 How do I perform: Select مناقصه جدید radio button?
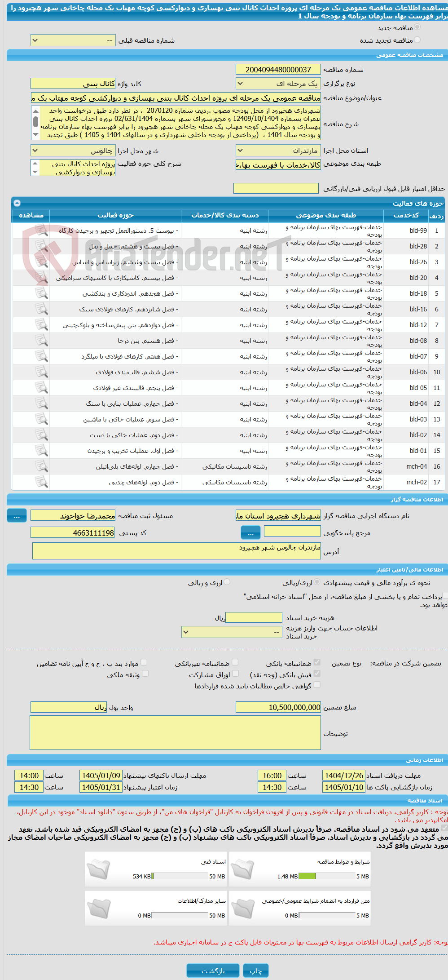(417, 27)
